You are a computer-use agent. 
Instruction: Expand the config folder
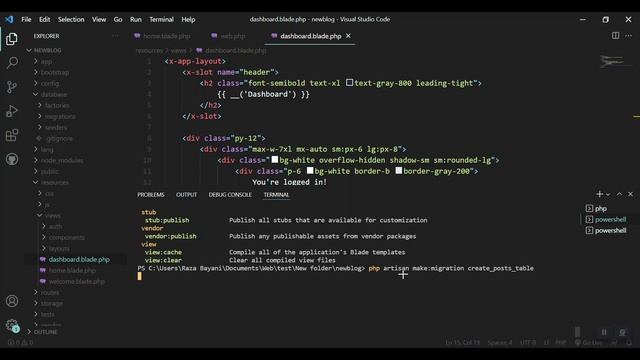[x=50, y=84]
